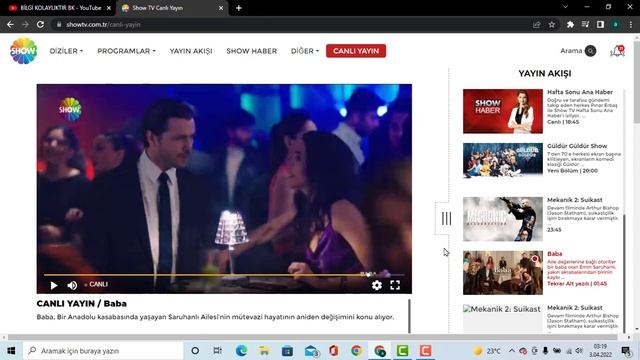Reload the current page
640x360 pixels.
coord(40,24)
